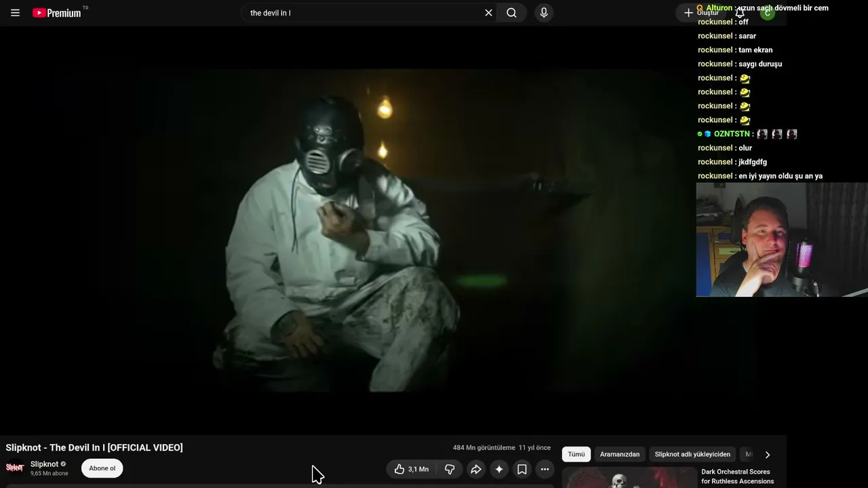
Task: Click the '484 Mn görüntüleme' view count
Action: coord(484,448)
